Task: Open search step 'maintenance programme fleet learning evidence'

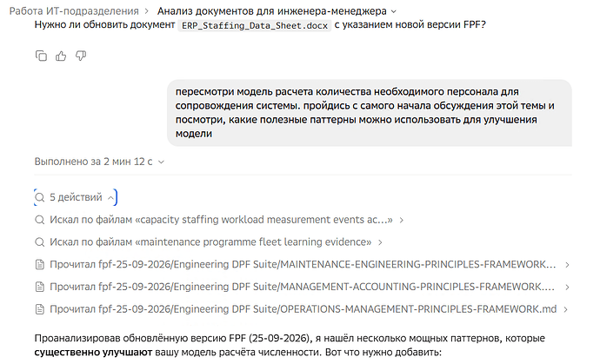Action: pos(210,242)
